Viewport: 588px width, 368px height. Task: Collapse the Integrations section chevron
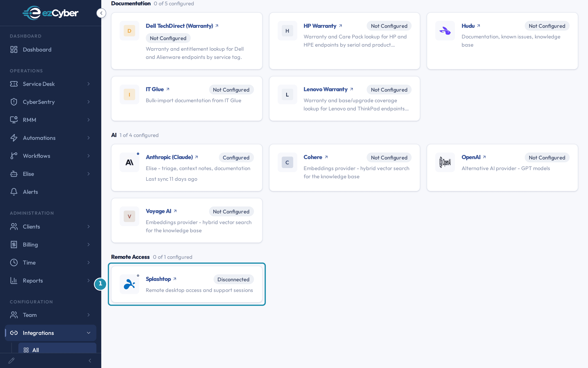(89, 333)
